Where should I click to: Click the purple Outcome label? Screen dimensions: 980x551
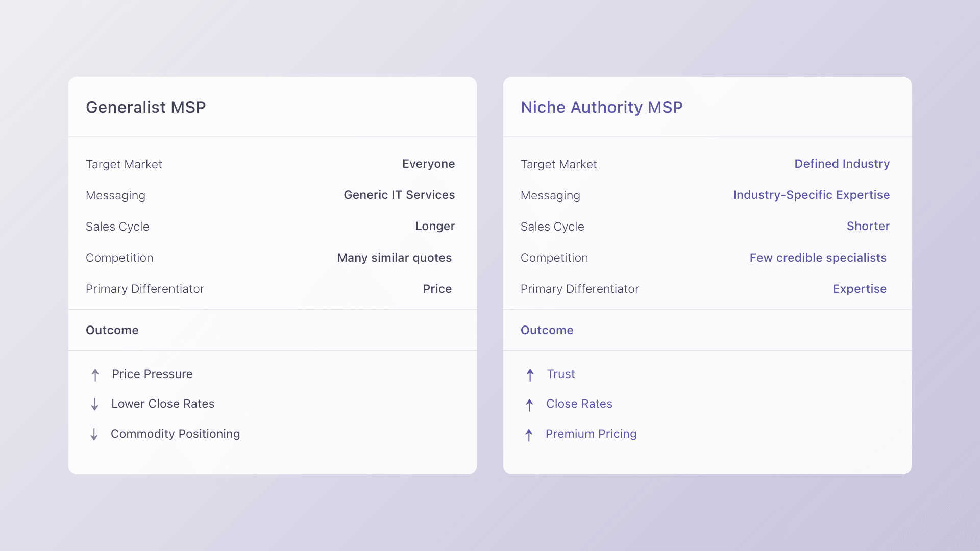coord(547,330)
